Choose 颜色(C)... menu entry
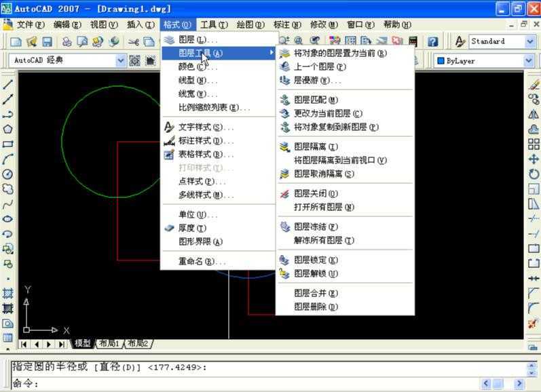Image resolution: width=541 pixels, height=392 pixels. coord(220,66)
